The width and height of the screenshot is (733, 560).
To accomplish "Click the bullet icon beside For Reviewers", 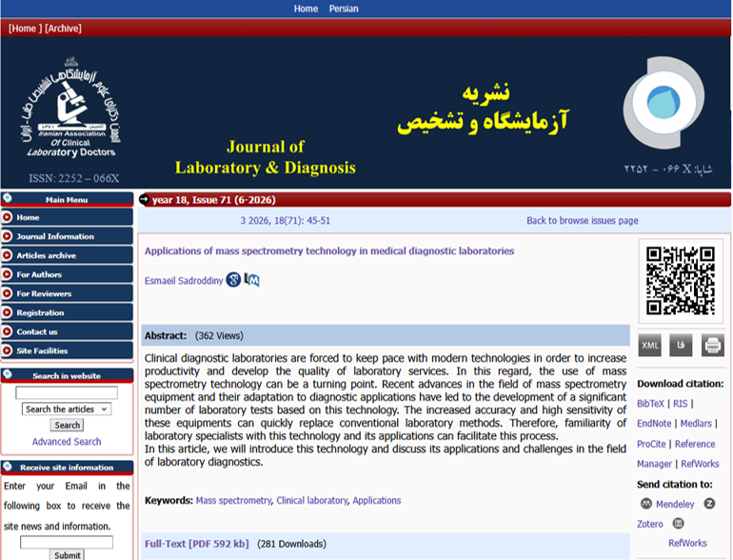I will (7, 293).
